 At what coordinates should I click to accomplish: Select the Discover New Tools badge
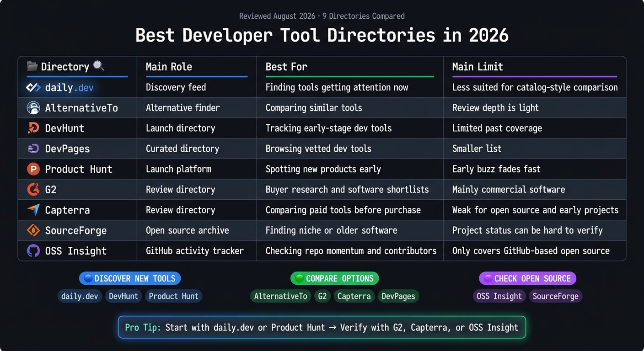click(130, 278)
